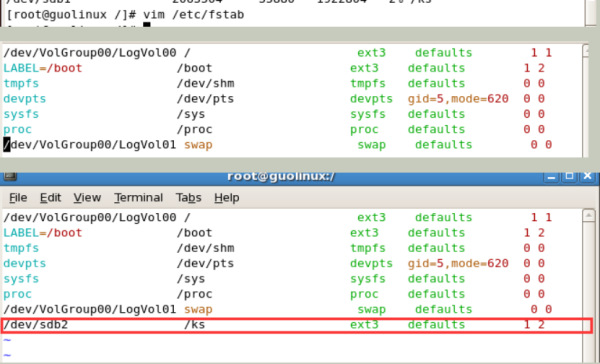
Task: Click the '/proc' mount point in lower terminal
Action: click(x=194, y=294)
